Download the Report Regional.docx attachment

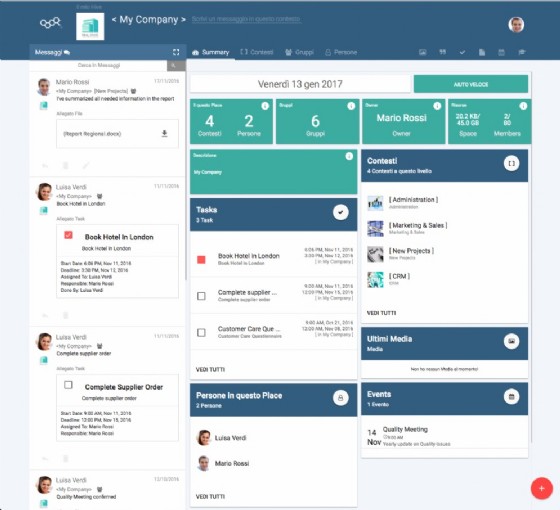[164, 134]
